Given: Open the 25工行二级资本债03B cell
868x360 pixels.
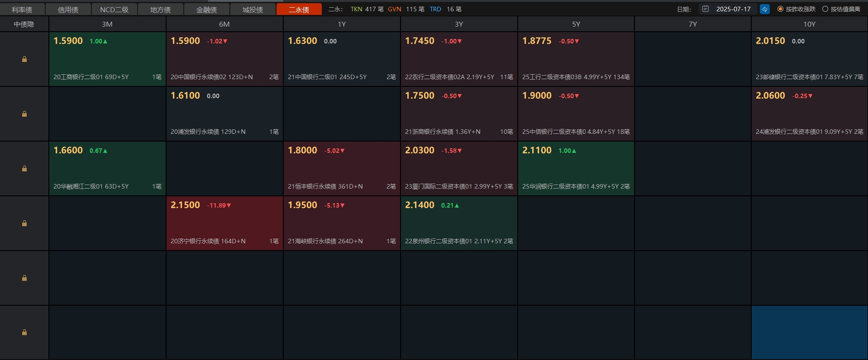Looking at the screenshot, I should pos(576,59).
